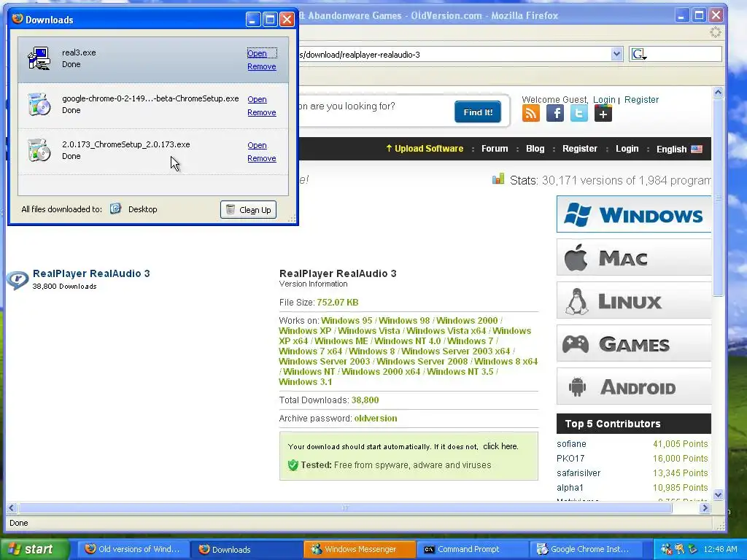
Task: Click the Firefox loading throbber icon
Action: point(715,32)
